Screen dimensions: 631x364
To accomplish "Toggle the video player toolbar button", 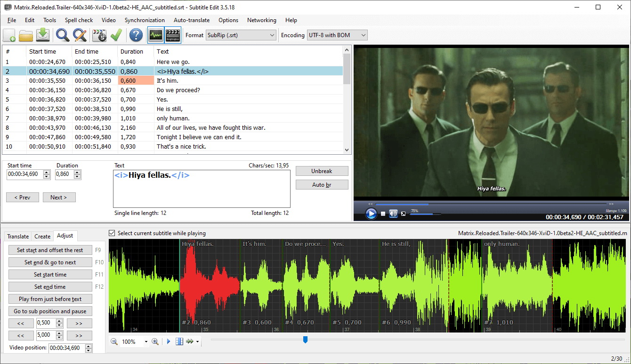I will [173, 35].
